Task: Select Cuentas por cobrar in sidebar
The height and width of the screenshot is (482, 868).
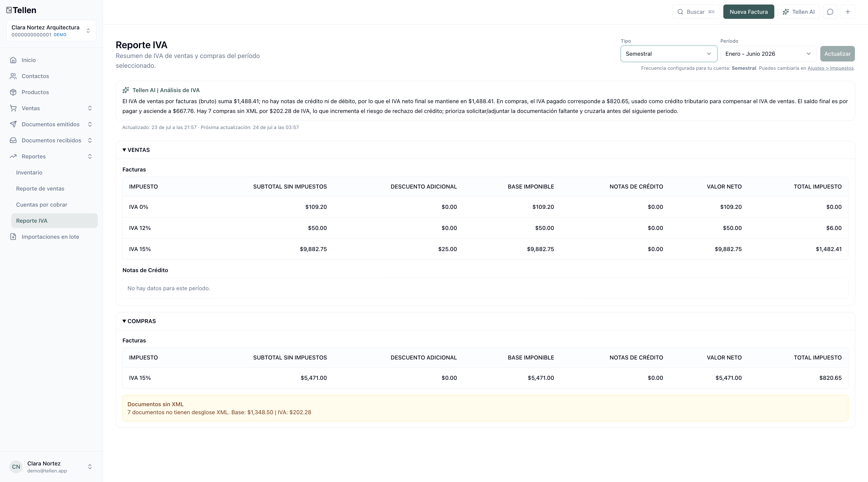Action: click(x=42, y=205)
